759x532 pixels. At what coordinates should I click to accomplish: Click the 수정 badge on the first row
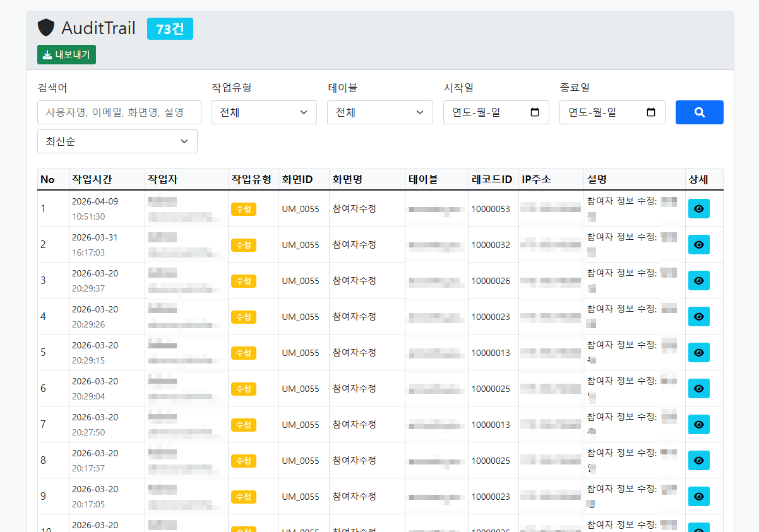point(244,208)
